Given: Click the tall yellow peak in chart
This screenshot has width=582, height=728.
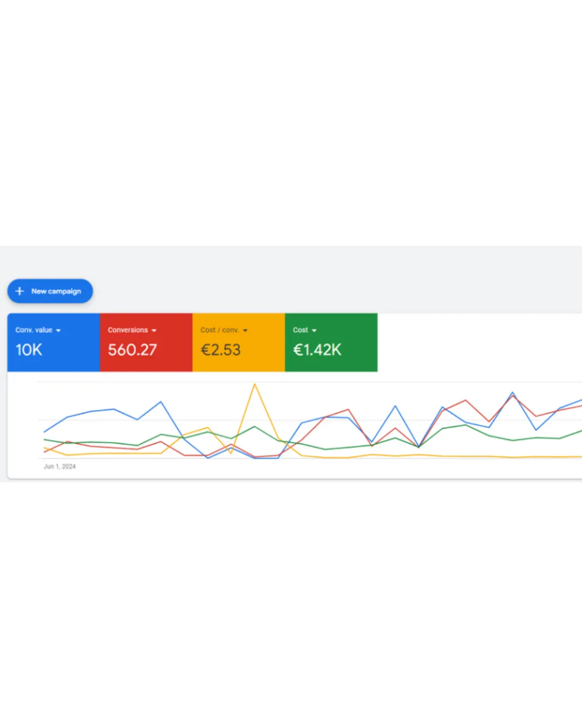Looking at the screenshot, I should 255,385.
